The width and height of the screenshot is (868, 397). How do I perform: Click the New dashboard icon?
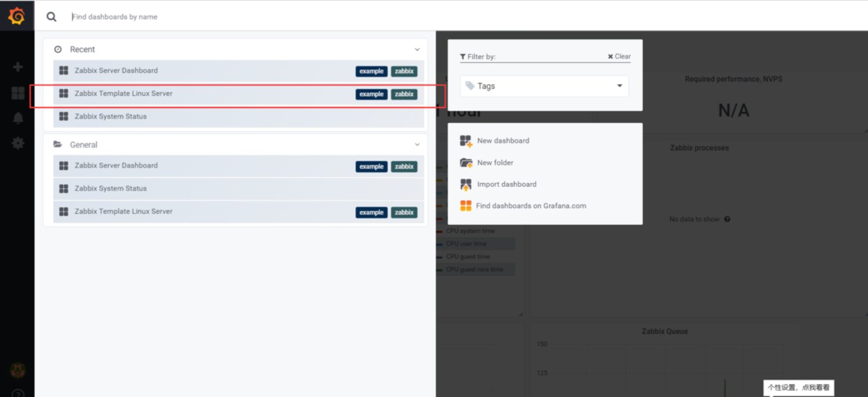pos(466,141)
